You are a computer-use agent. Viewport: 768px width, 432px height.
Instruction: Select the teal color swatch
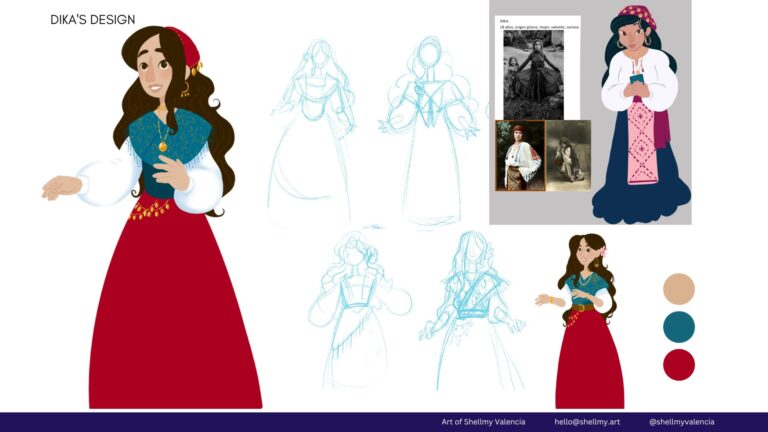[679, 327]
